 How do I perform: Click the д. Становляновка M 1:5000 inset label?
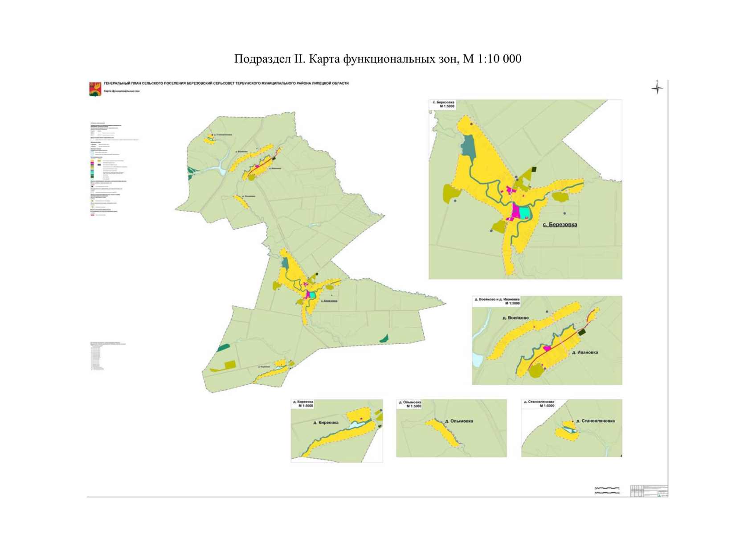click(539, 403)
